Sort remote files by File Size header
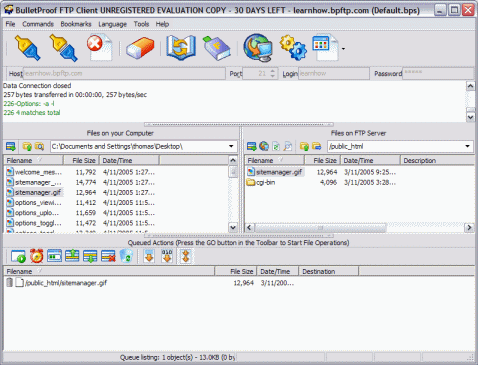 (x=322, y=160)
